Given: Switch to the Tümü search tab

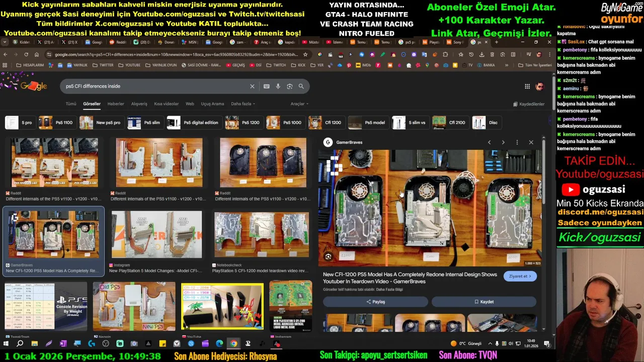Looking at the screenshot, I should pos(71,104).
